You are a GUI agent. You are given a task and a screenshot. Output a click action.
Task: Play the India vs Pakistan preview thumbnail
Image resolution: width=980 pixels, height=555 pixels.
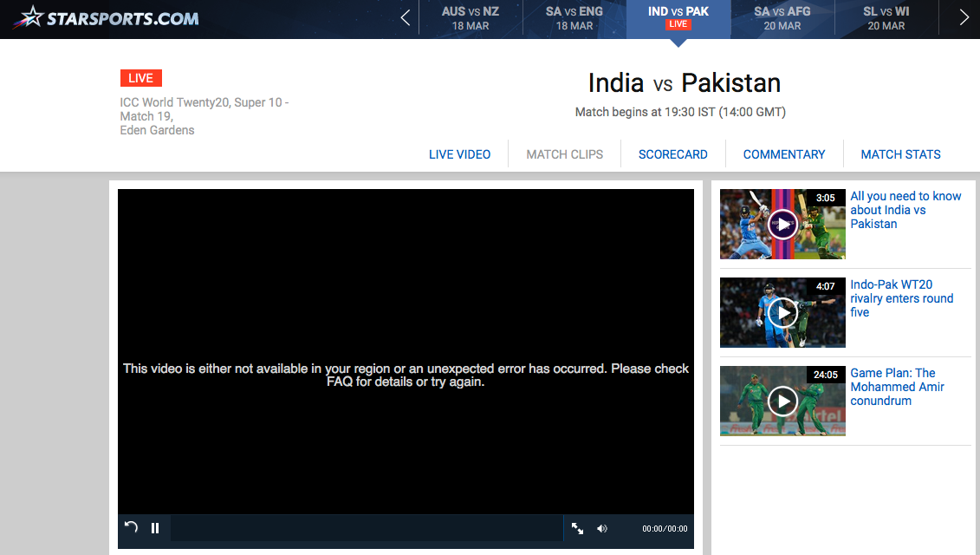tap(782, 224)
